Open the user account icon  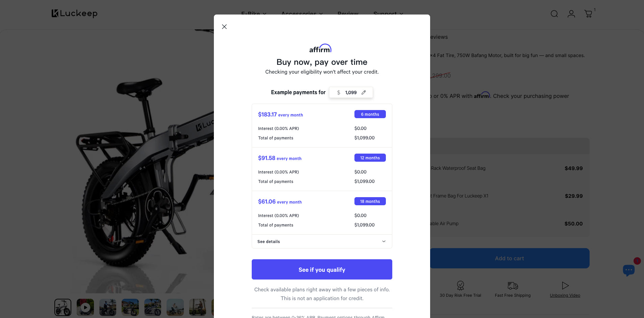coord(571,14)
